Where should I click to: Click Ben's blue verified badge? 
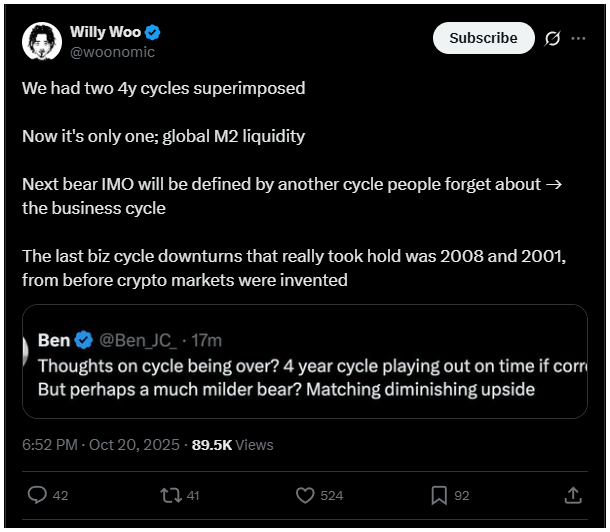click(85, 341)
